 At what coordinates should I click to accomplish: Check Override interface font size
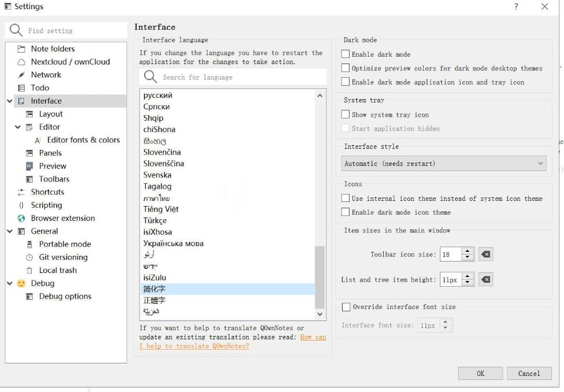tap(345, 307)
